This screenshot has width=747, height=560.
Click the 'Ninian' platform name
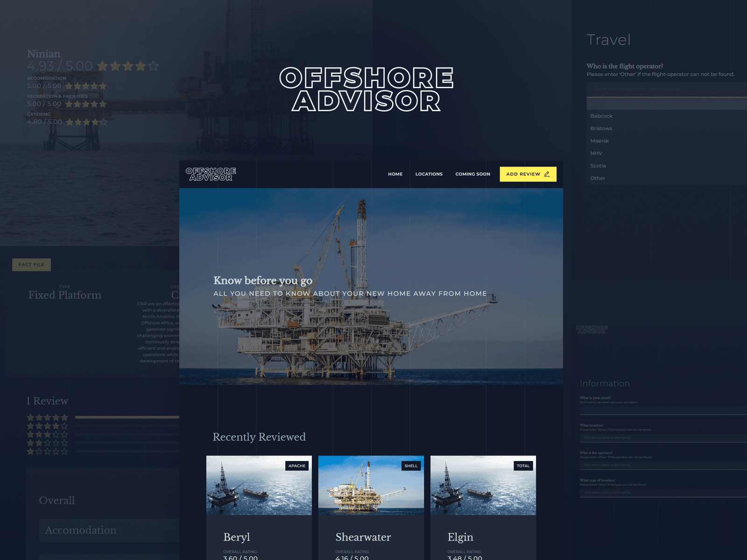[43, 54]
